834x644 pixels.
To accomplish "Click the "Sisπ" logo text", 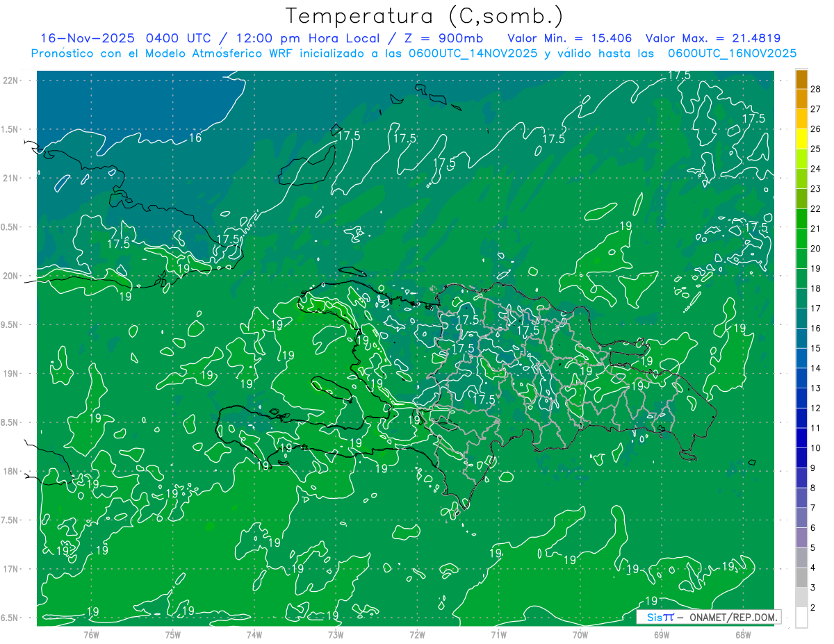I will pyautogui.click(x=660, y=617).
